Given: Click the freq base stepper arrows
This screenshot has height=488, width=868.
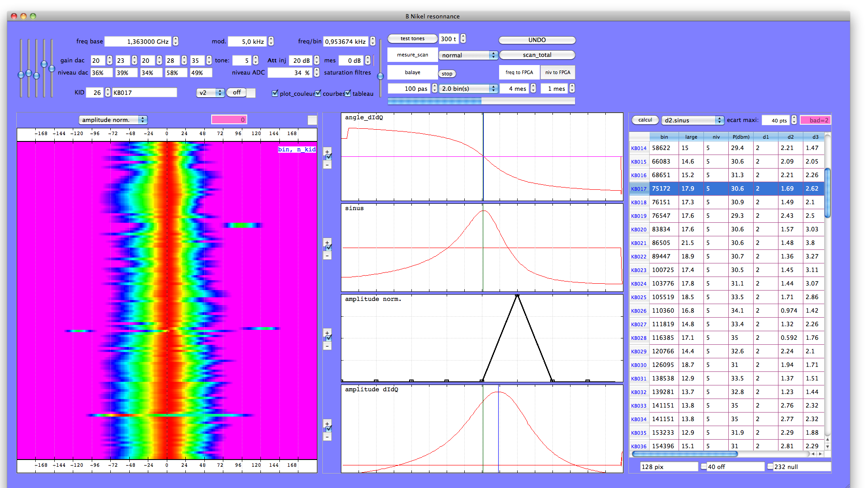Looking at the screenshot, I should tap(176, 41).
